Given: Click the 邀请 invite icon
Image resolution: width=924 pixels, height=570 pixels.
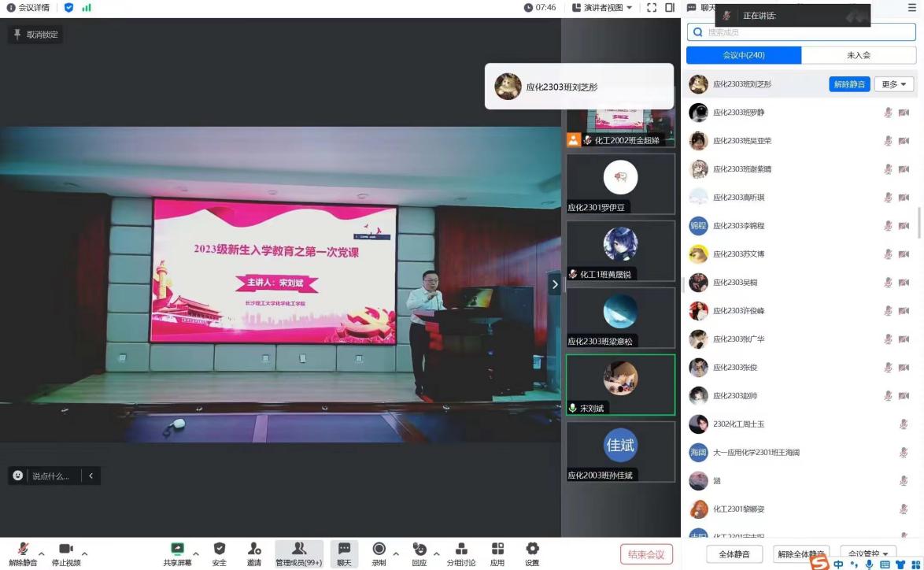Looking at the screenshot, I should [254, 550].
